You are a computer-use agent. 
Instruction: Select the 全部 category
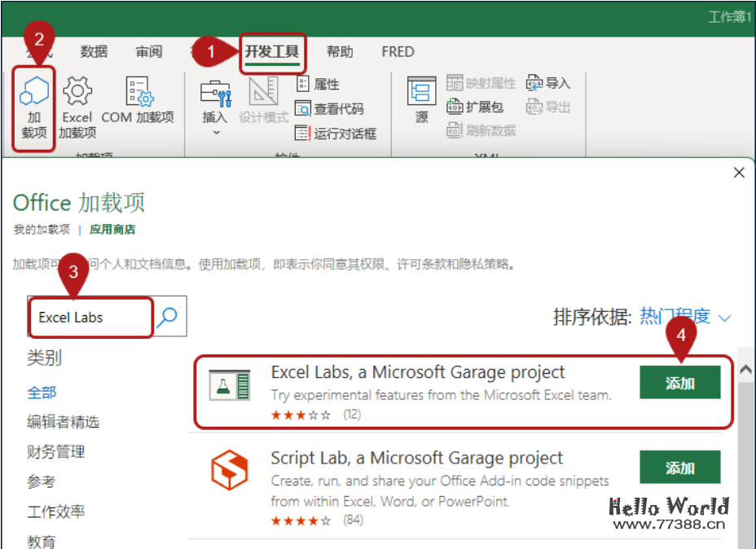pos(42,392)
